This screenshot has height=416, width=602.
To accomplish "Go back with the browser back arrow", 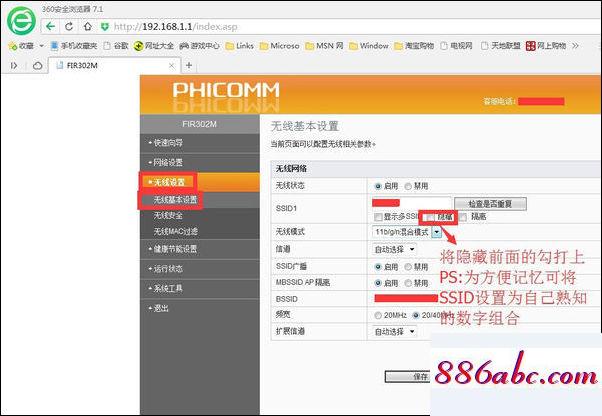I will 51,26.
